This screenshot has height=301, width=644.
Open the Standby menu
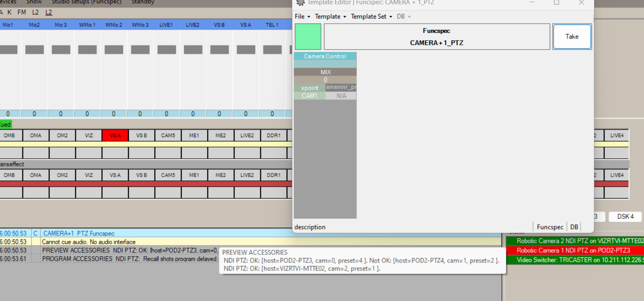click(143, 2)
